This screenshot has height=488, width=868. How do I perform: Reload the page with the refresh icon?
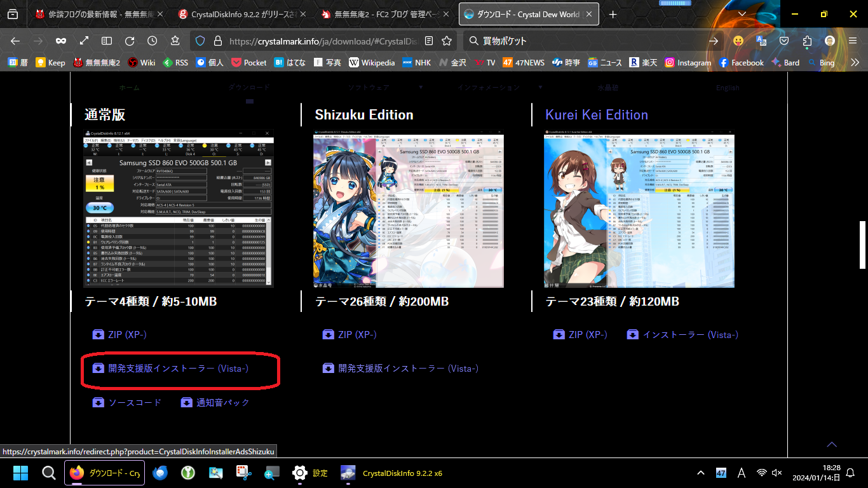click(x=130, y=41)
